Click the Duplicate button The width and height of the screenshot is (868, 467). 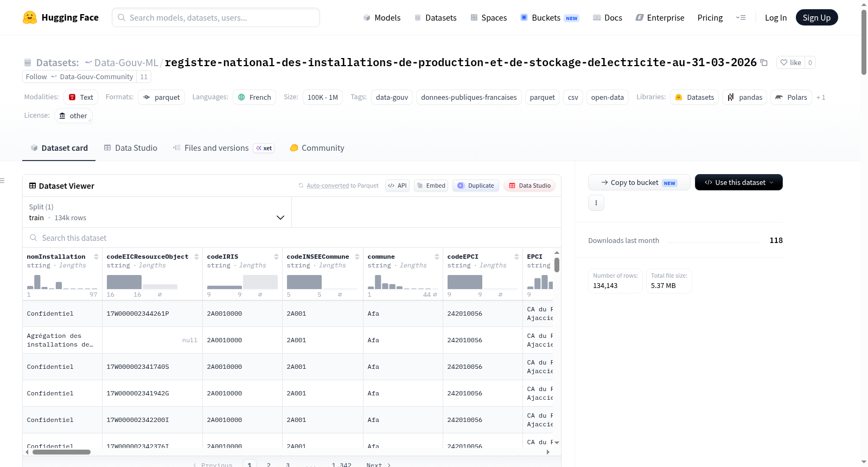tap(476, 185)
